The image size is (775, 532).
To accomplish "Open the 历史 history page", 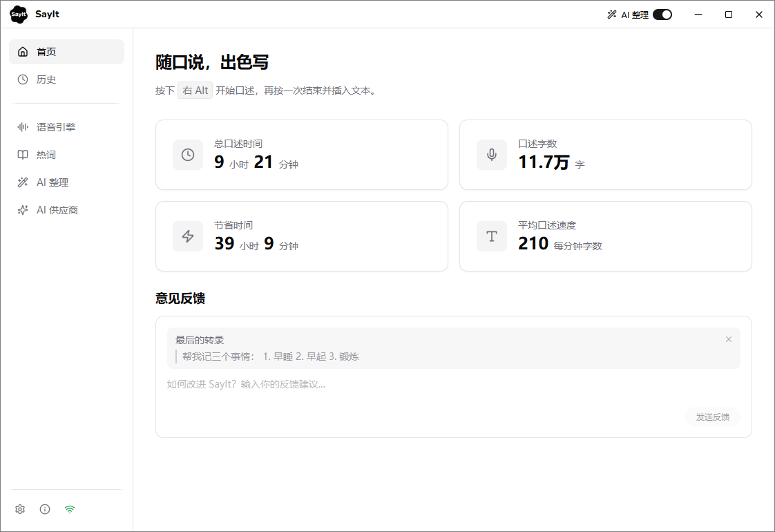I will pos(67,79).
